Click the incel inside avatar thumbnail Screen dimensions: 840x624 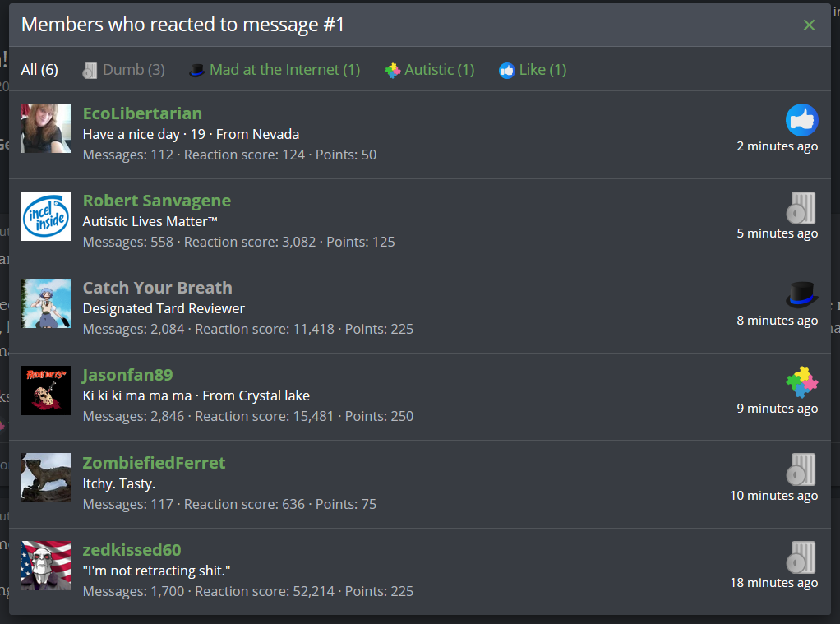tap(46, 216)
